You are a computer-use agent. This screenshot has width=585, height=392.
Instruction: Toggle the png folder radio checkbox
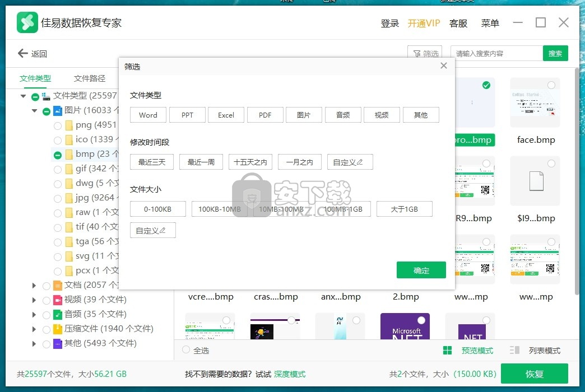click(58, 125)
